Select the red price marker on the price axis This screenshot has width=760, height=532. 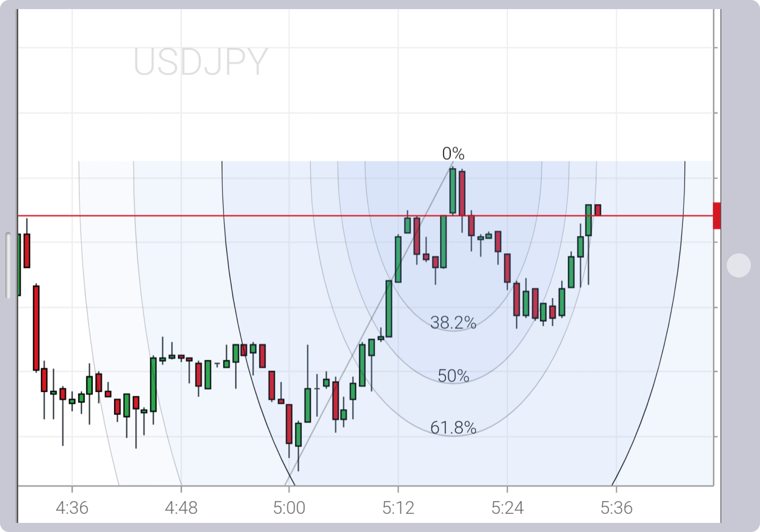(x=717, y=216)
